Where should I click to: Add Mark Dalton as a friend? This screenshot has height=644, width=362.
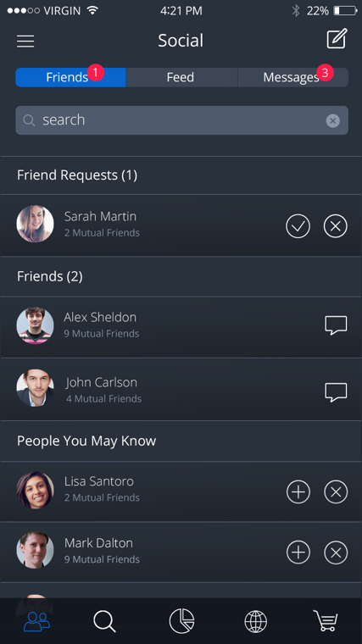click(298, 552)
